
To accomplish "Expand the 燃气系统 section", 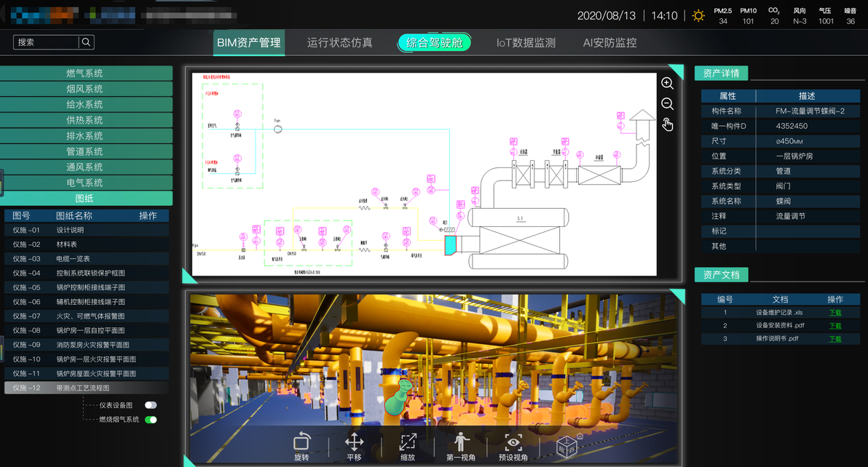I will (x=86, y=73).
